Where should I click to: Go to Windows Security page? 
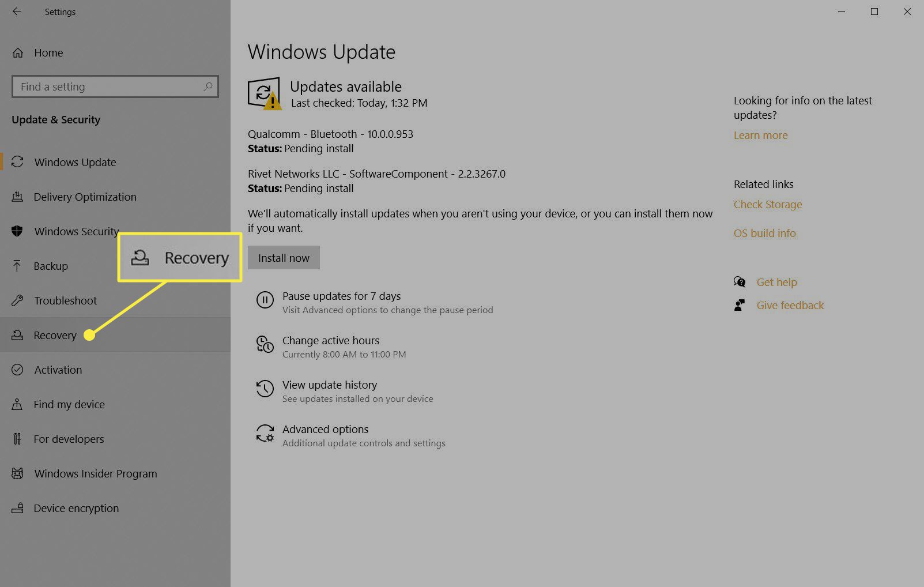[x=115, y=231]
